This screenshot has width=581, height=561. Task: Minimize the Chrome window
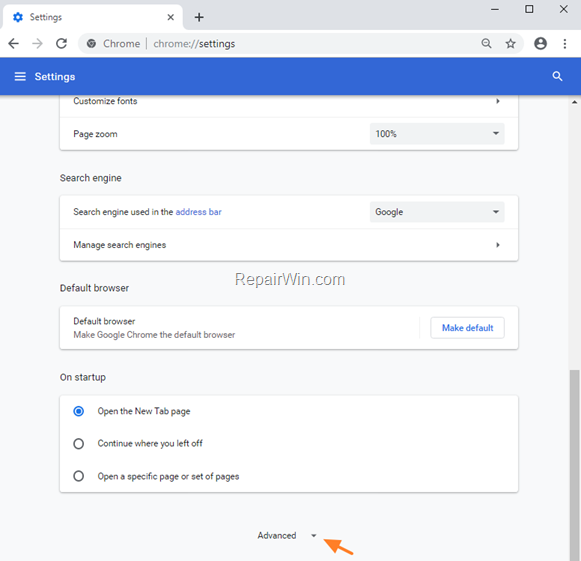pos(495,10)
